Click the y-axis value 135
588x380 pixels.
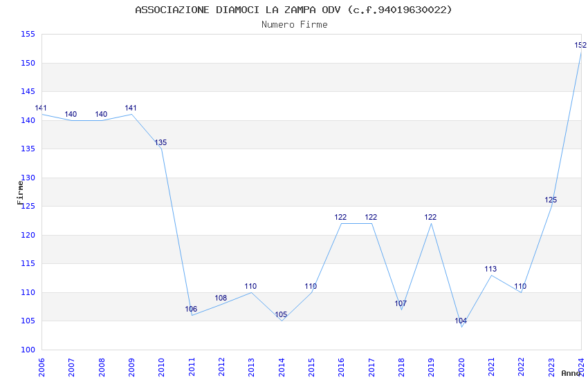click(x=28, y=149)
